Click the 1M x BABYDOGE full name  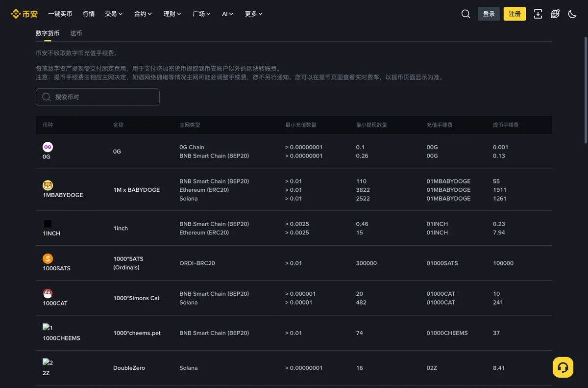tap(136, 190)
